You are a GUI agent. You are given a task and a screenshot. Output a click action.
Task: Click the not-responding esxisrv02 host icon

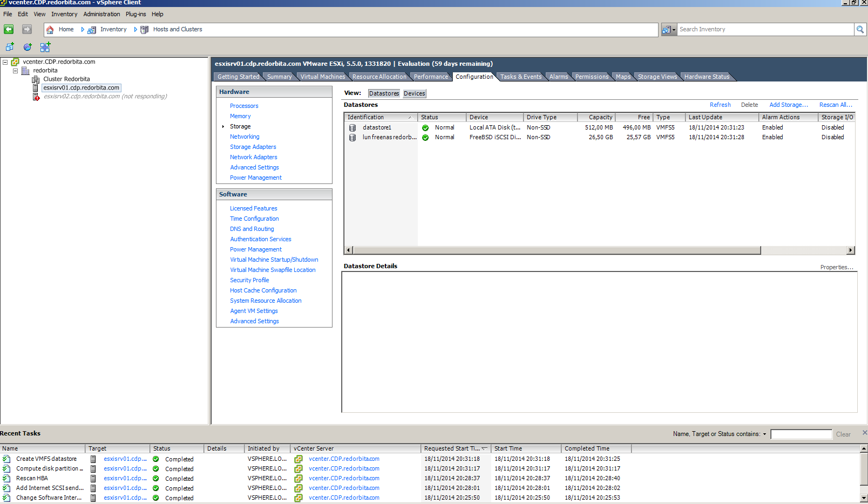(x=36, y=97)
